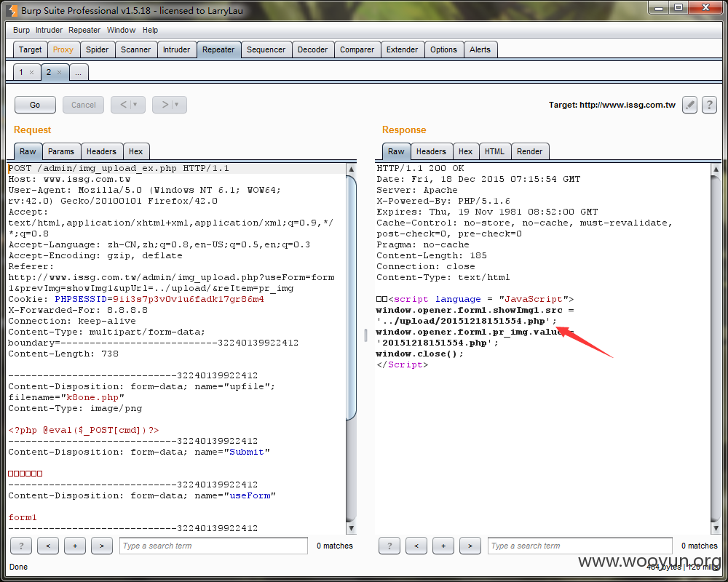The height and width of the screenshot is (582, 728).
Task: Click the window.close(); line in Response
Action: tap(420, 354)
